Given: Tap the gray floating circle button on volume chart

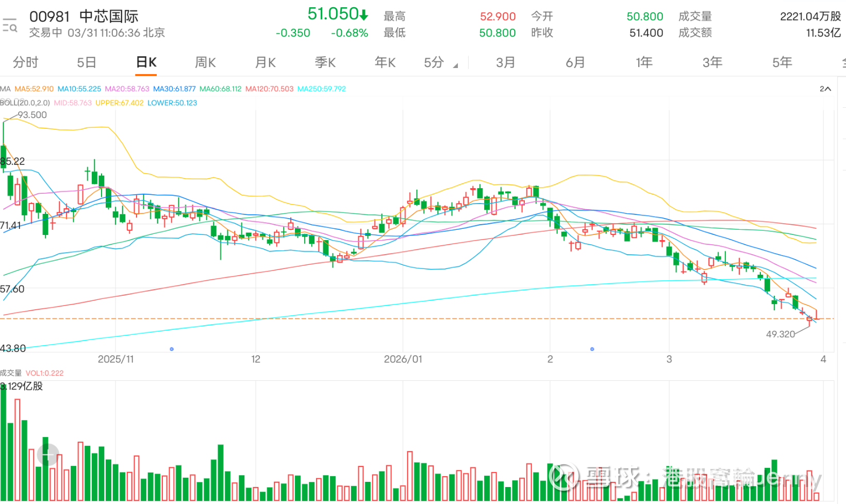Looking at the screenshot, I should [x=48, y=455].
